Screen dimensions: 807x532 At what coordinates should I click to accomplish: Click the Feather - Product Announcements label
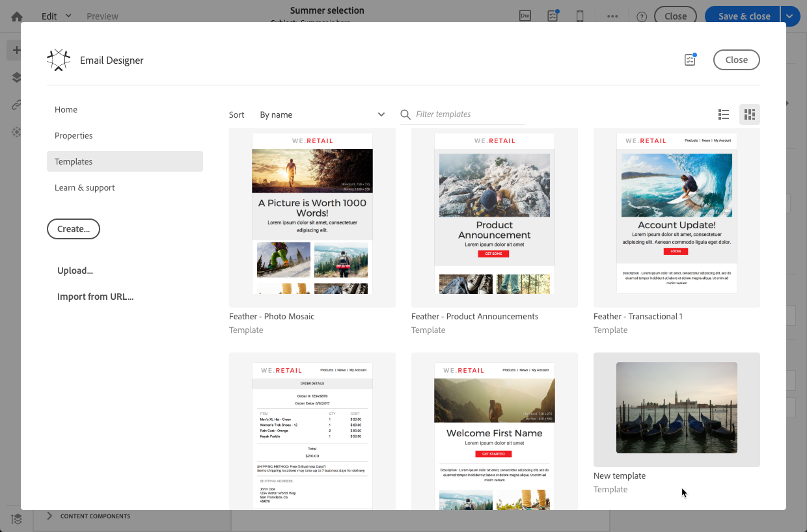pos(474,316)
